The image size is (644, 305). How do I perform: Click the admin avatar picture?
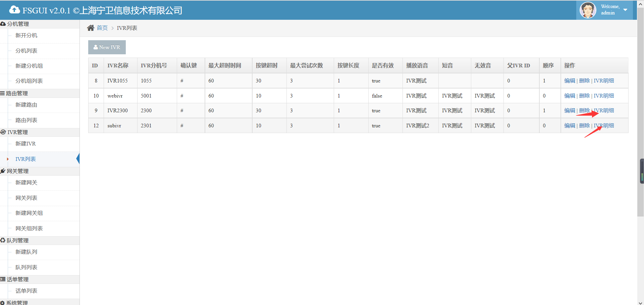(588, 10)
